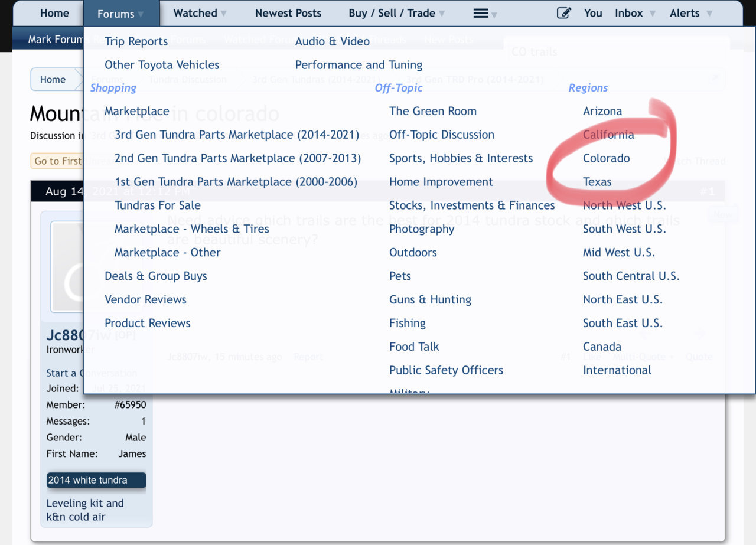Open Off-Topic Discussion forum
This screenshot has height=545, width=756.
[x=442, y=135]
